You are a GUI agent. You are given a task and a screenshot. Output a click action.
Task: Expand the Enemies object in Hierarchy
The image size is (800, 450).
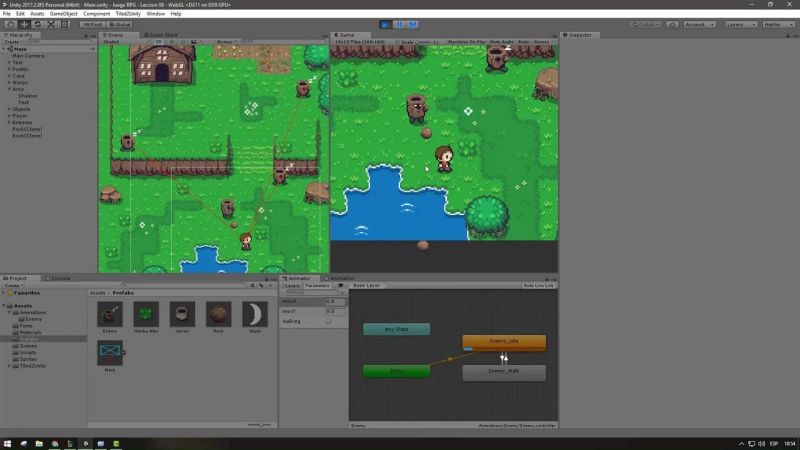coord(9,122)
